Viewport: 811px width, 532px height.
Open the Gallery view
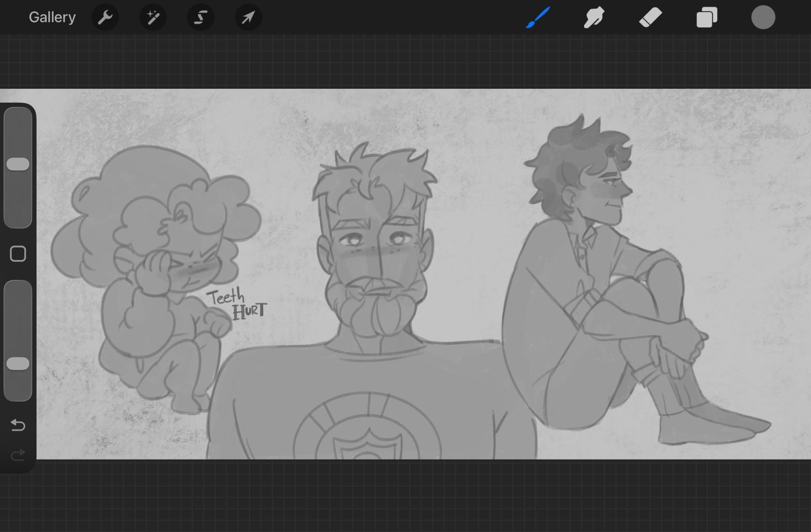click(x=52, y=17)
